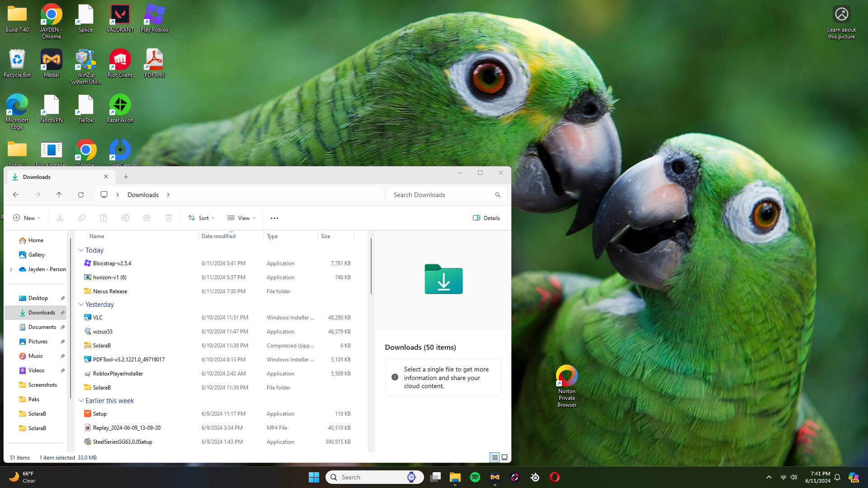Click the Delete trash icon in toolbar

(x=169, y=218)
